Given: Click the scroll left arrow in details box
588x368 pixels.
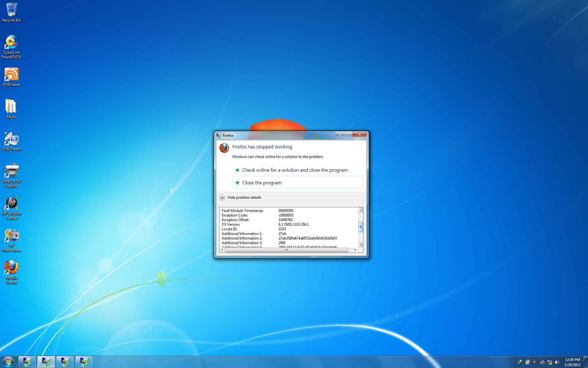Looking at the screenshot, I should coord(222,250).
